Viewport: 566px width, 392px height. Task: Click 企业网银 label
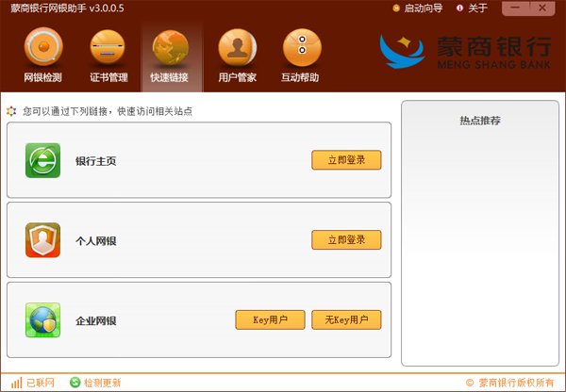(95, 321)
